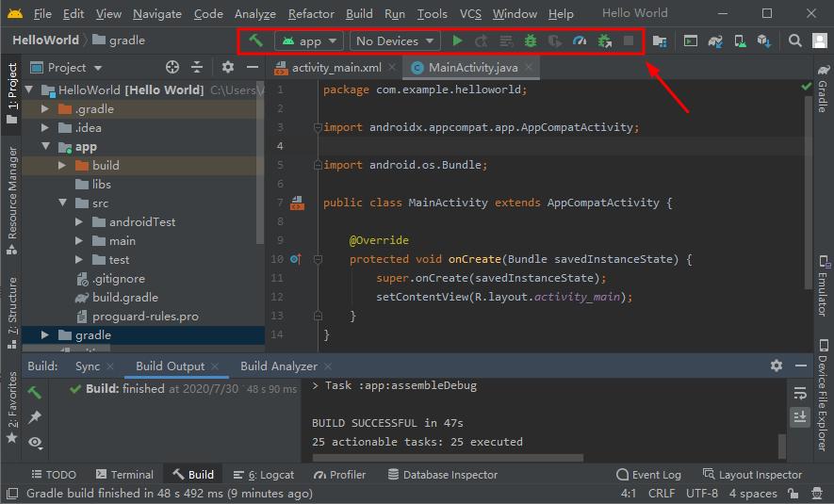Open the Android Profiler gauge icon in toolbar
The image size is (834, 504).
click(580, 41)
